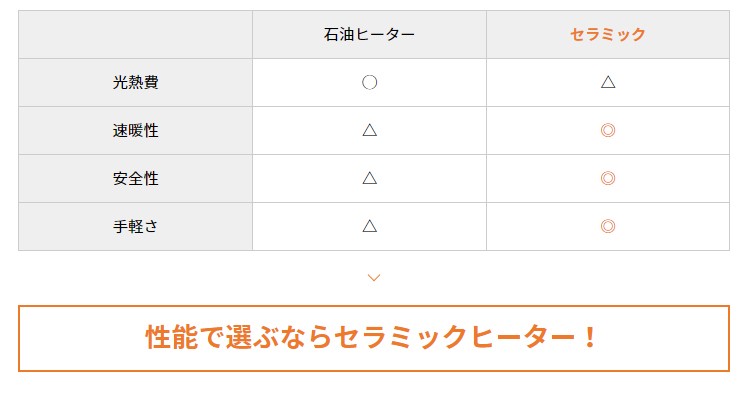Click the 速暖性 row label
Viewport: 748px width, 410px height.
coord(135,130)
